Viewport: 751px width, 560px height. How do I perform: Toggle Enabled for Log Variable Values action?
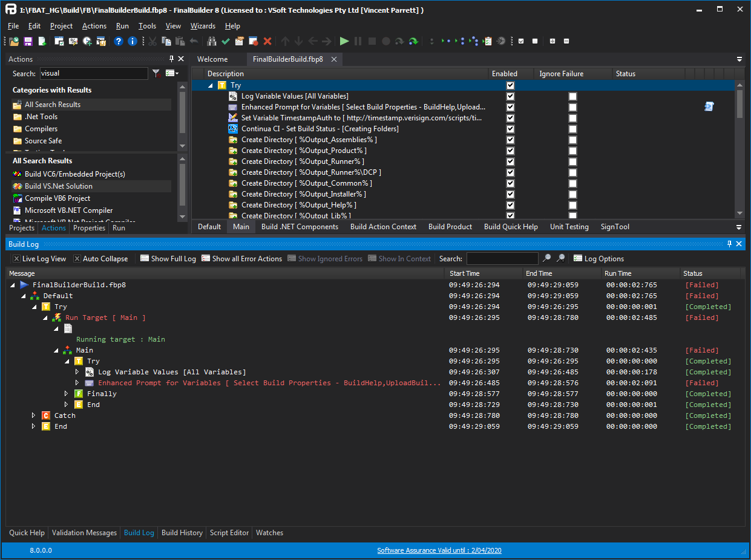tap(510, 96)
